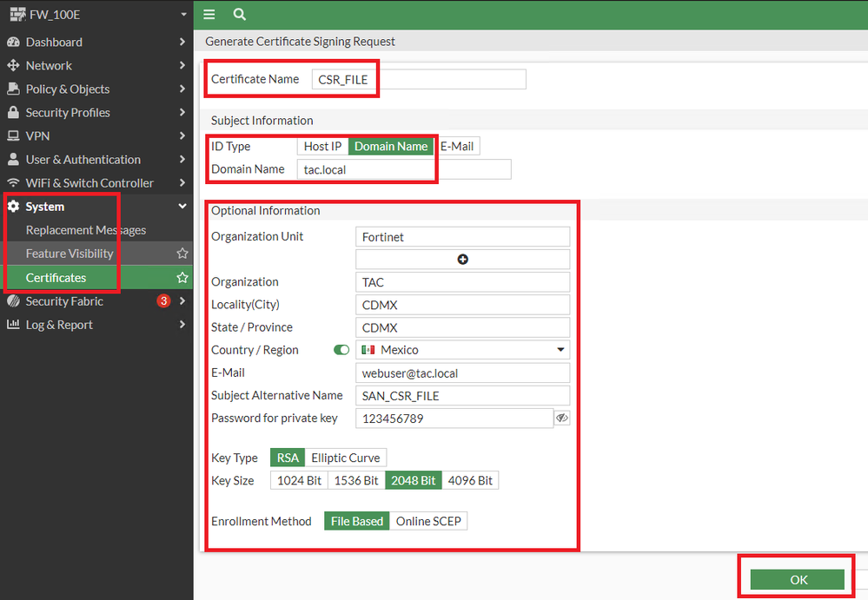This screenshot has height=600, width=868.
Task: Collapse the System menu section
Action: click(182, 207)
